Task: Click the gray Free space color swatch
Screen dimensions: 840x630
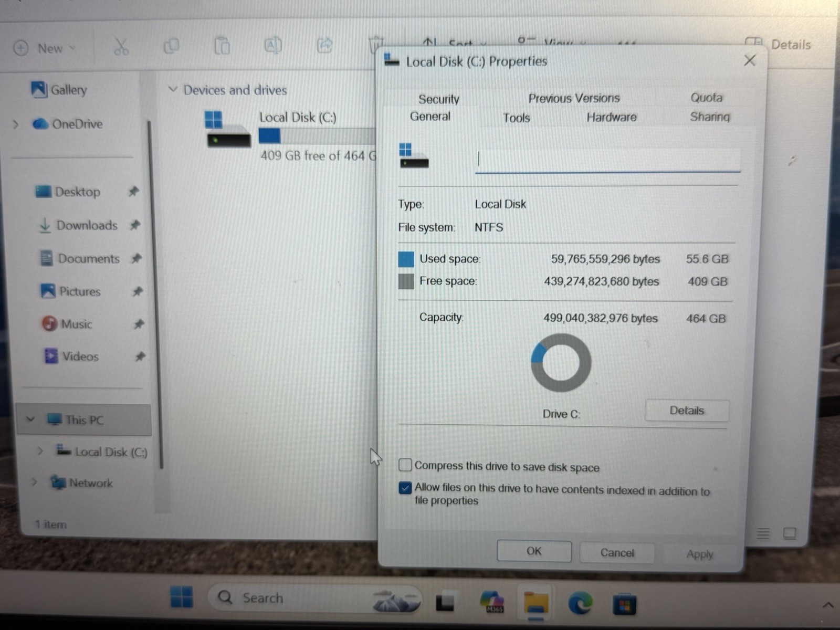Action: pos(406,281)
